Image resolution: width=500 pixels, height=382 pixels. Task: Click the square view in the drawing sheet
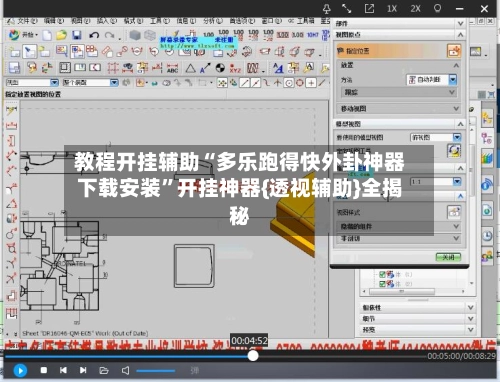194,266
